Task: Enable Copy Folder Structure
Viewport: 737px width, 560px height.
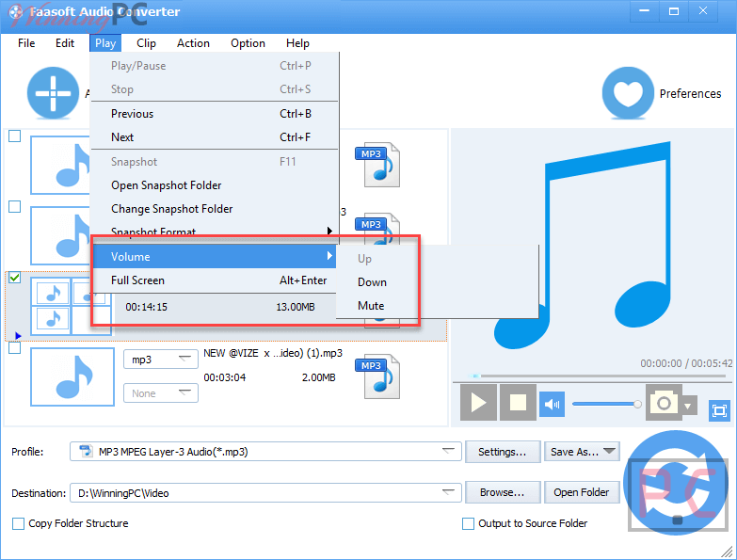Action: (18, 523)
